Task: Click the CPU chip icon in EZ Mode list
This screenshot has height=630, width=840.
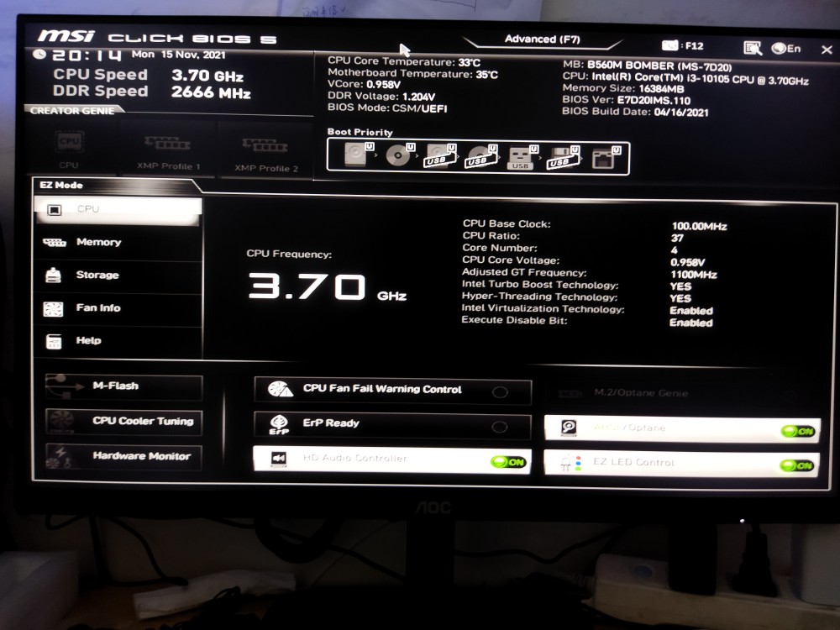Action: pyautogui.click(x=55, y=210)
